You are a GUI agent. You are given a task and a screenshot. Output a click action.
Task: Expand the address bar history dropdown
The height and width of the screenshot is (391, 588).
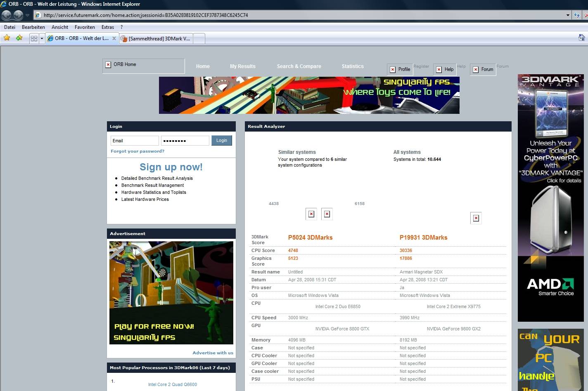pos(568,15)
